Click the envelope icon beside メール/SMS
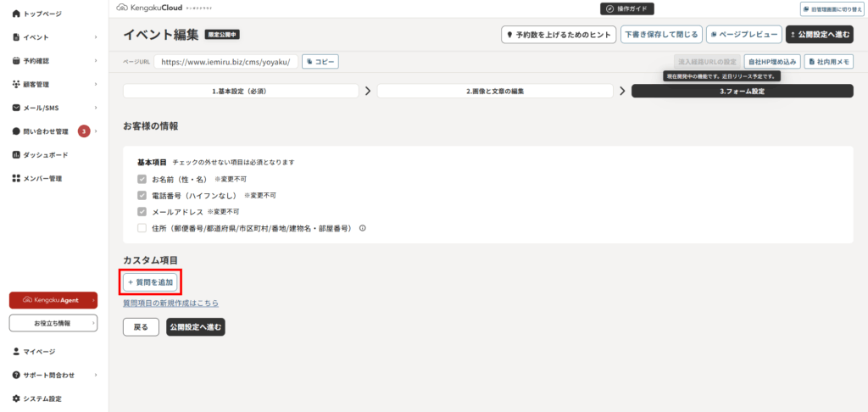The image size is (868, 412). pos(16,108)
